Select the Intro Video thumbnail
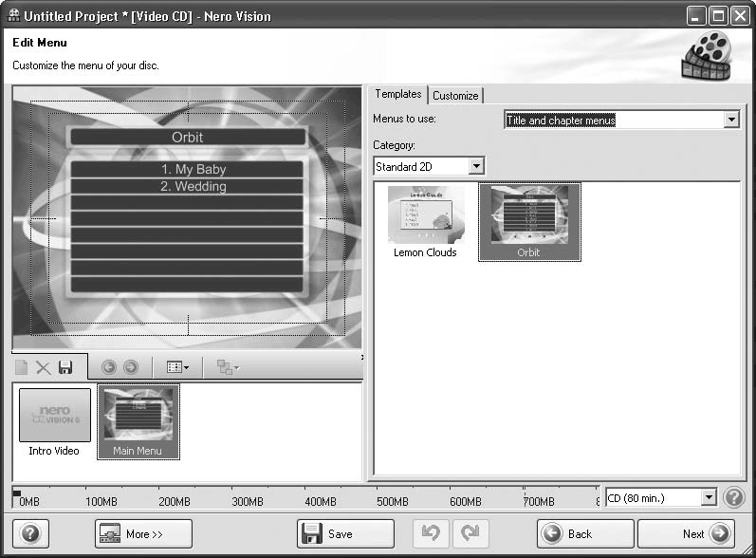Screen dimensions: 756x558 [x=54, y=422]
